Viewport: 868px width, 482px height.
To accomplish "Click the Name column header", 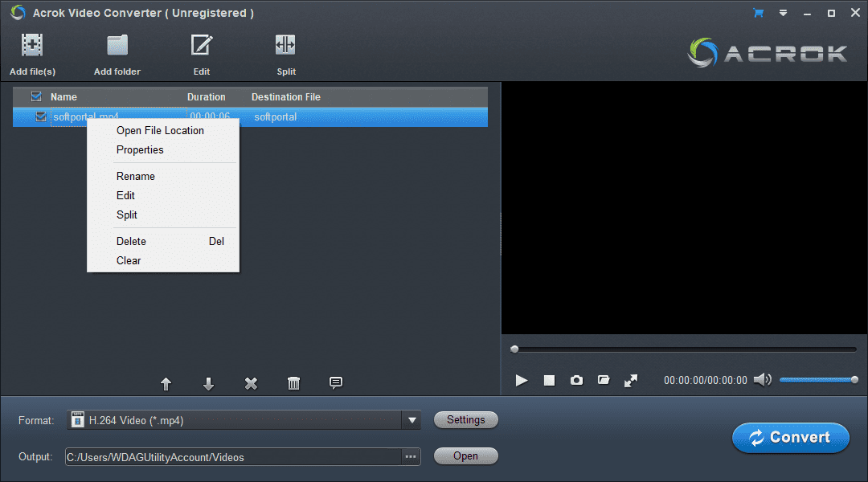I will [x=63, y=97].
